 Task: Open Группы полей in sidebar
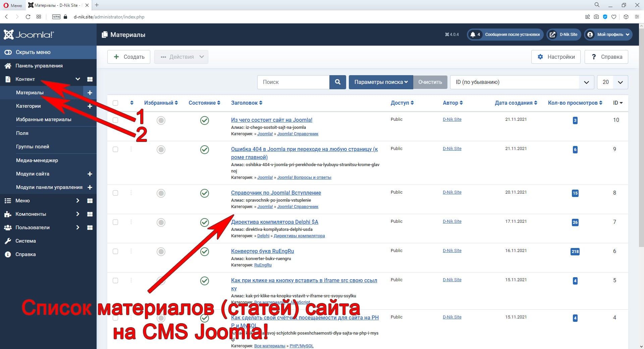[33, 147]
